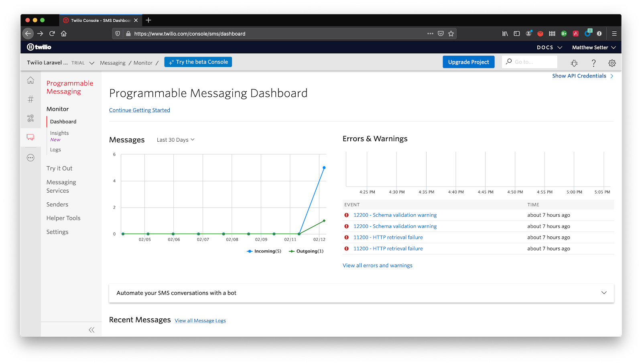The width and height of the screenshot is (642, 364).
Task: Open the Firefox hamburger menu
Action: tap(614, 34)
